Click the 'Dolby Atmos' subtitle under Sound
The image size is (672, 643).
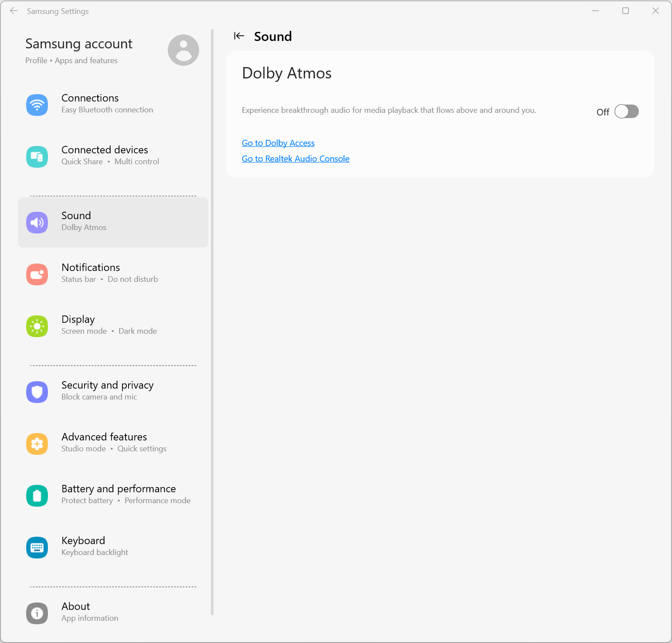[84, 227]
